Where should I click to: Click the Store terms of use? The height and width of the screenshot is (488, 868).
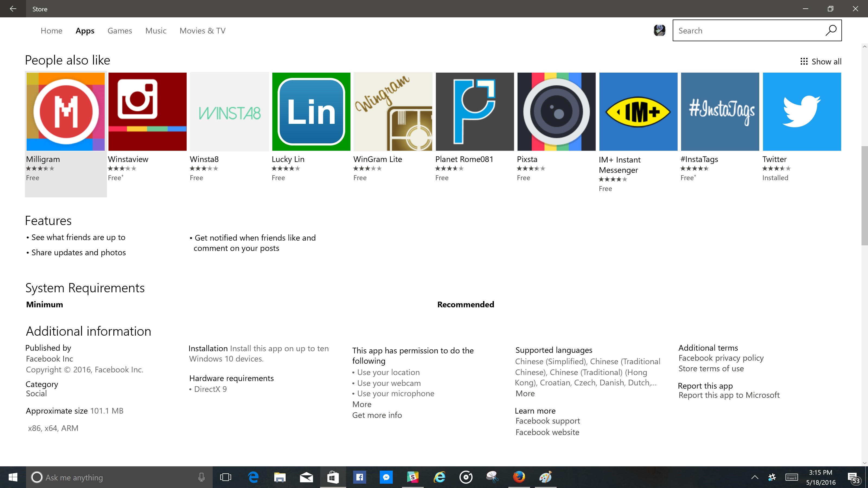tap(711, 368)
